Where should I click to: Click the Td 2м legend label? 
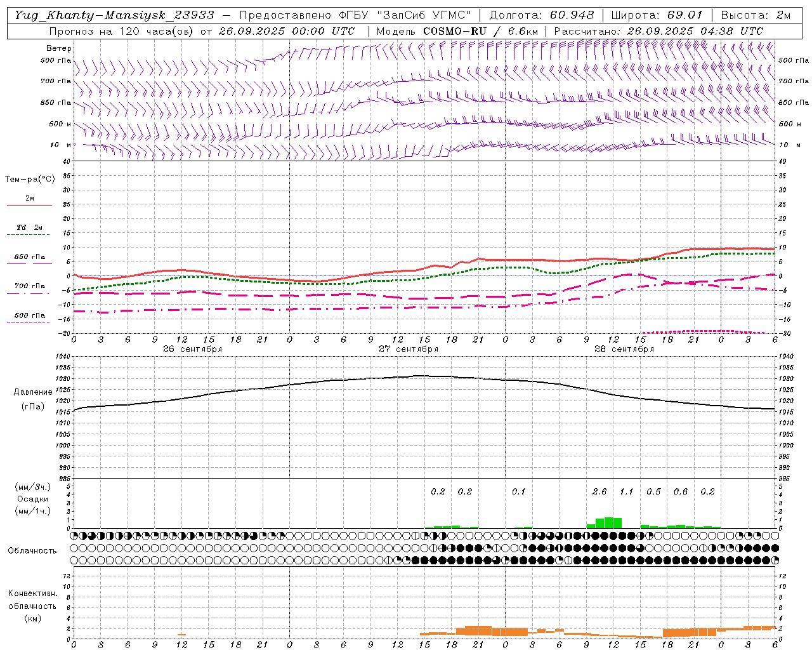click(x=29, y=227)
